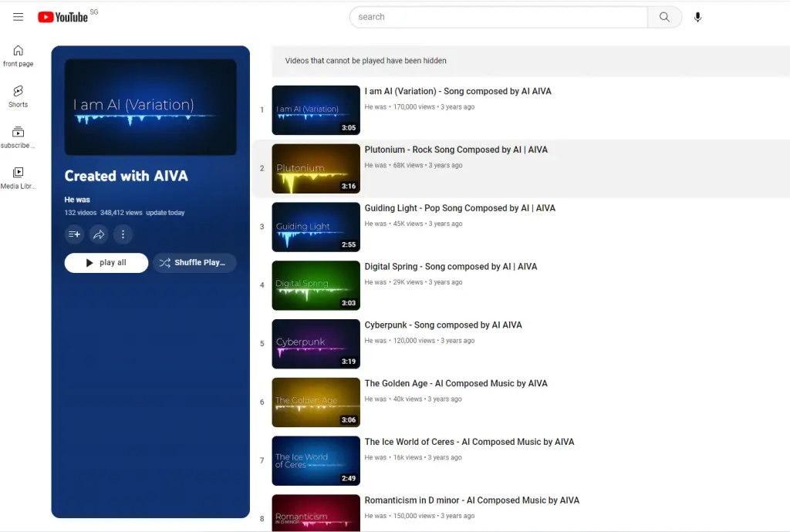Open the hamburger guide menu
Image resolution: width=790 pixels, height=532 pixels.
pos(19,17)
